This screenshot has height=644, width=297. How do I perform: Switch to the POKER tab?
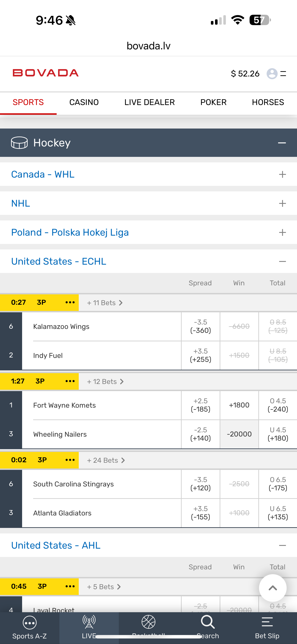pyautogui.click(x=213, y=102)
